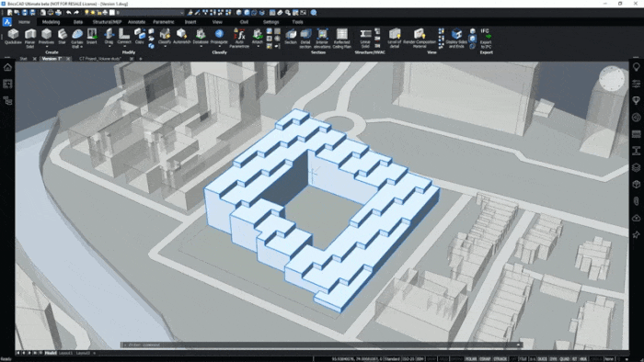644x362 pixels.
Task: Switch to the Modeling ribbon tab
Action: 51,22
